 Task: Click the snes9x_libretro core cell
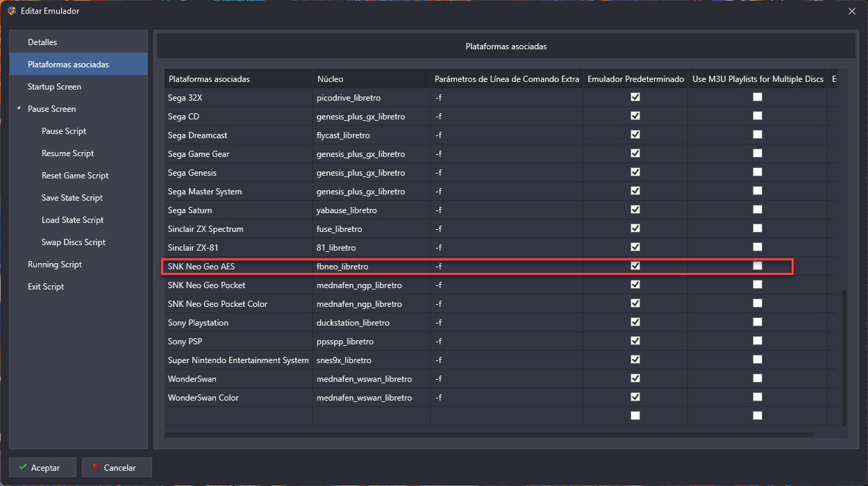(x=372, y=360)
